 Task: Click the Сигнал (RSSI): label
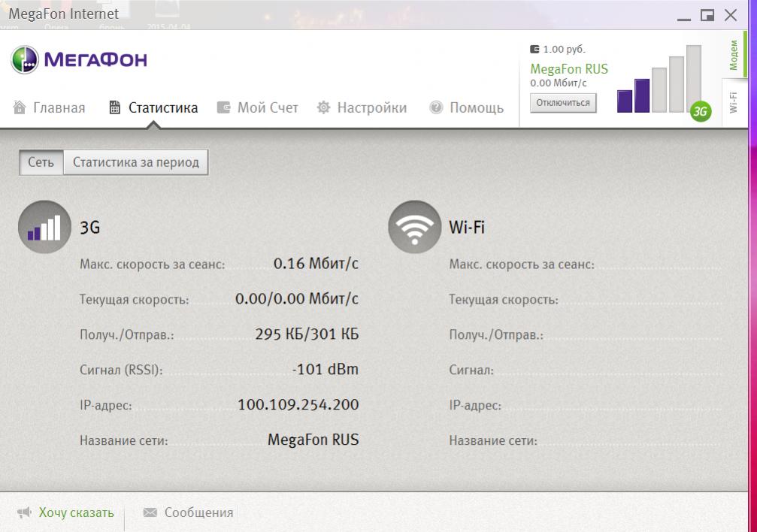121,370
